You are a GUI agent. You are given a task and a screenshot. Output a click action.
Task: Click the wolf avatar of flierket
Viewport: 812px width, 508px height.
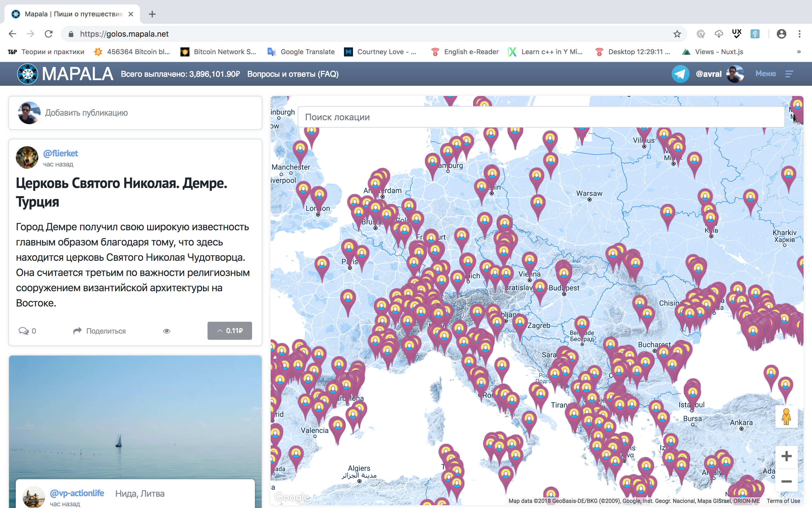click(27, 157)
